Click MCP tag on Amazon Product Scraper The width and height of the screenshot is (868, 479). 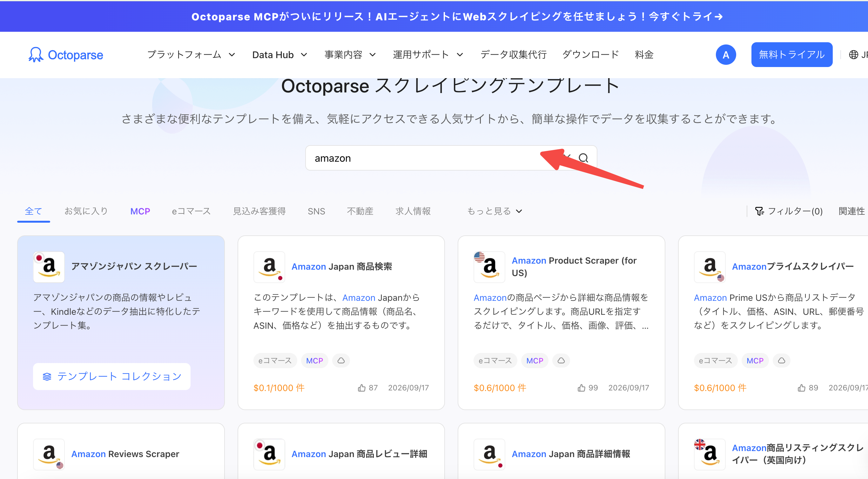(535, 361)
